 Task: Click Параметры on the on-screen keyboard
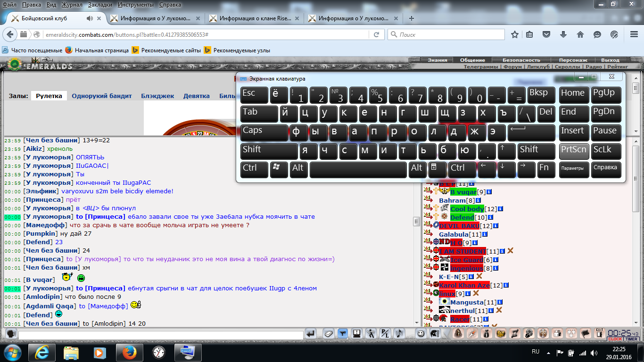pos(574,170)
